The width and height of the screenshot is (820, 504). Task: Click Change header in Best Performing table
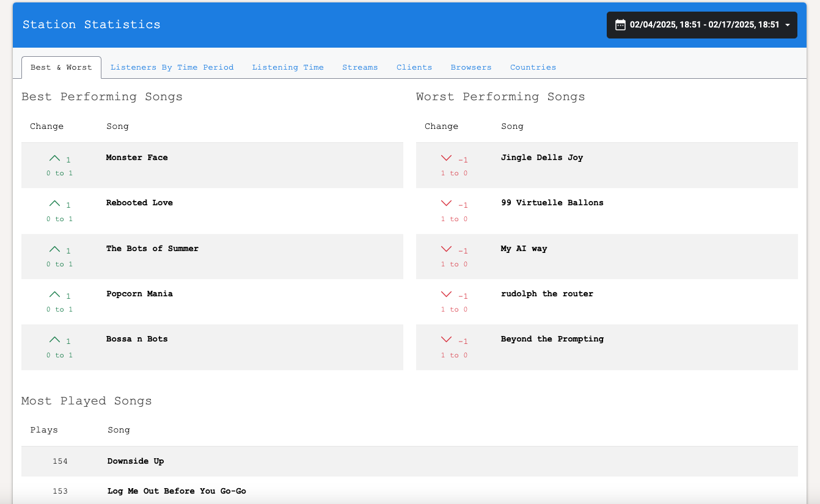pyautogui.click(x=47, y=126)
